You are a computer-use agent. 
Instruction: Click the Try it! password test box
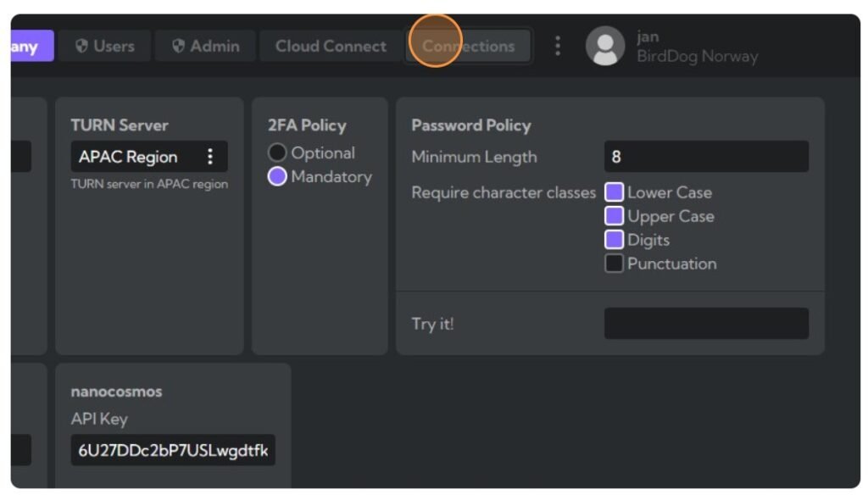click(x=706, y=323)
